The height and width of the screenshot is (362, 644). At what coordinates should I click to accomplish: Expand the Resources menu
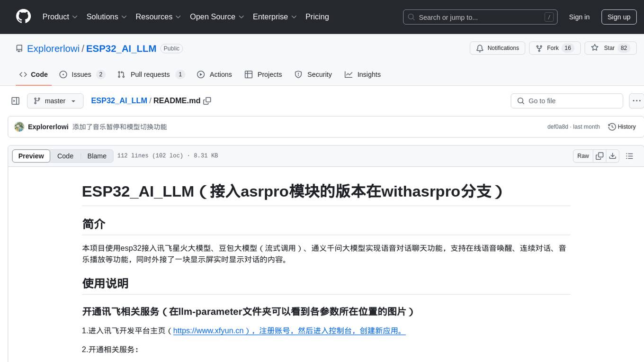pyautogui.click(x=158, y=17)
